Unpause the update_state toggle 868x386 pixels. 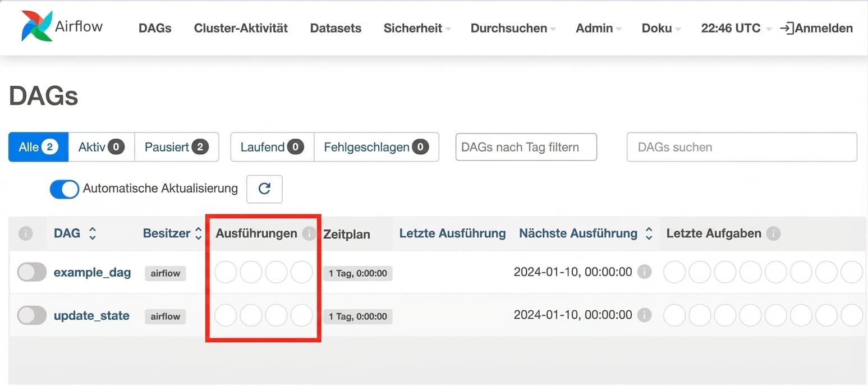pyautogui.click(x=32, y=315)
